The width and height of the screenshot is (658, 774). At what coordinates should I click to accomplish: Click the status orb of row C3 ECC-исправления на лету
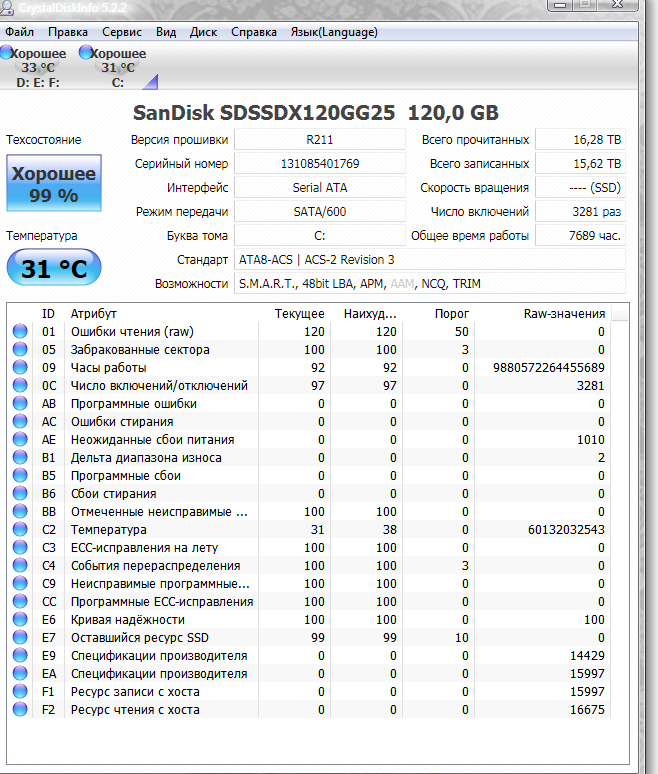[20, 547]
